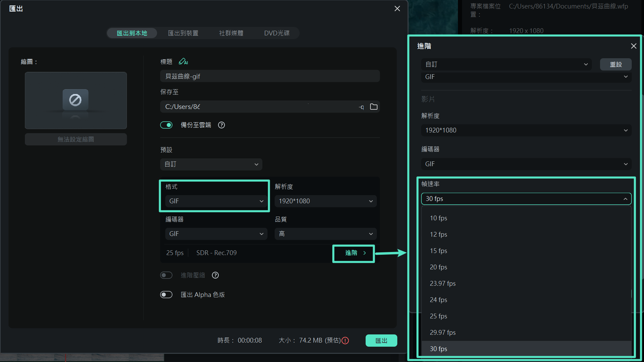Viewport: 644px width, 362px height.
Task: Select 29.97 fps from frame rate list
Action: point(526,332)
